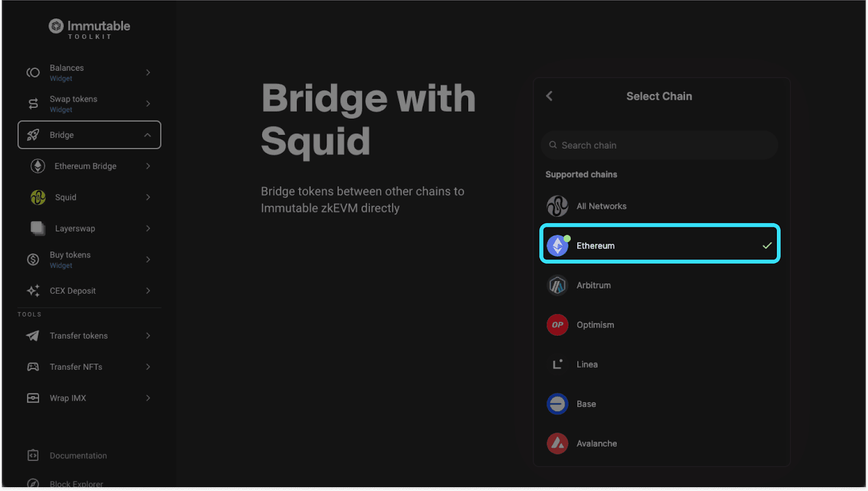868x491 pixels.
Task: Choose Arbitrum as the chain
Action: pos(593,285)
